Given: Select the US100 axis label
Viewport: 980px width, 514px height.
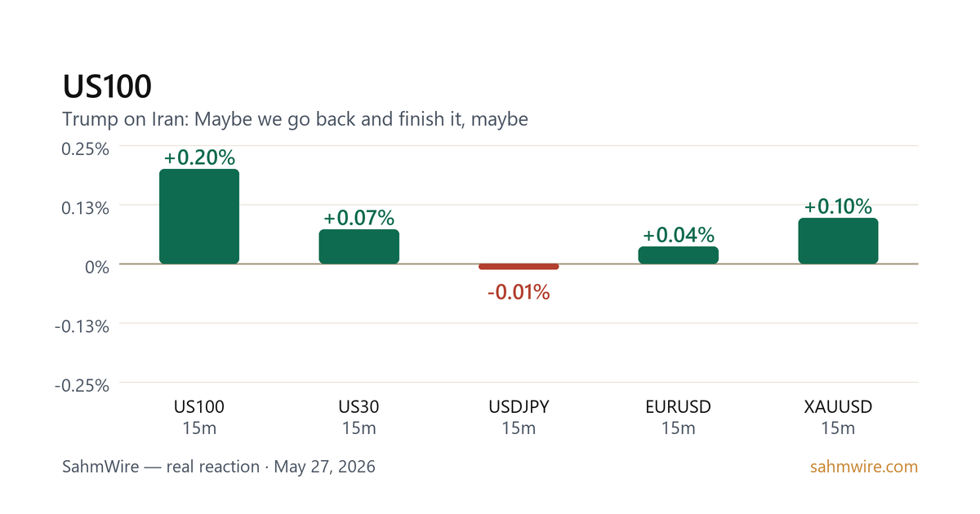Looking at the screenshot, I should coord(199,406).
